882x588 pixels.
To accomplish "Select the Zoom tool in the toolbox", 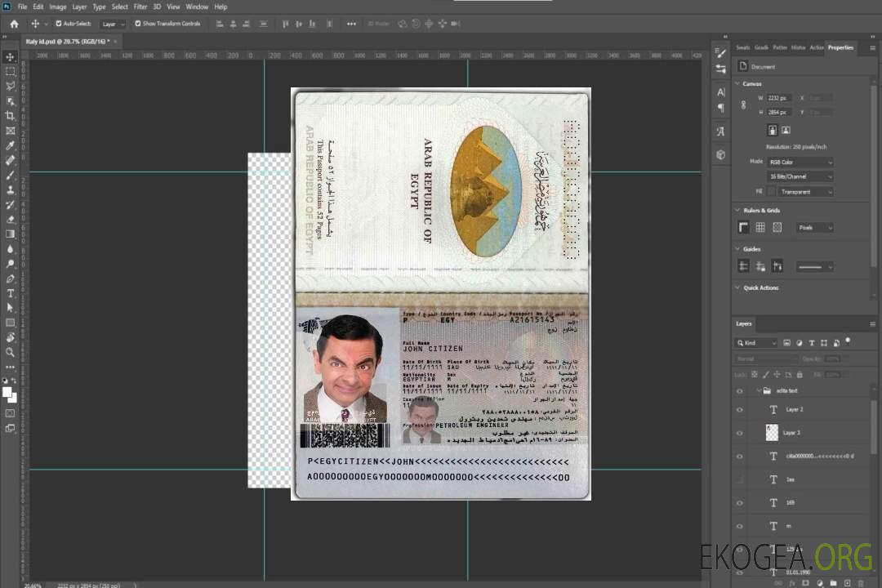I will (x=10, y=352).
